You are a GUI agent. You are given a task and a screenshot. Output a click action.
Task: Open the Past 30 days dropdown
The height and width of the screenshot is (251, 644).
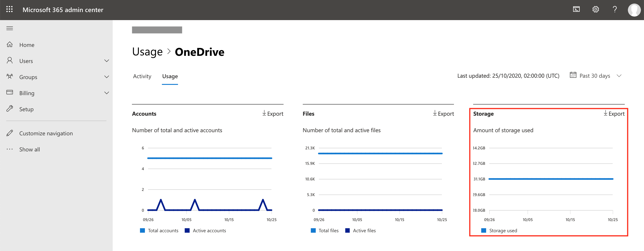point(596,76)
